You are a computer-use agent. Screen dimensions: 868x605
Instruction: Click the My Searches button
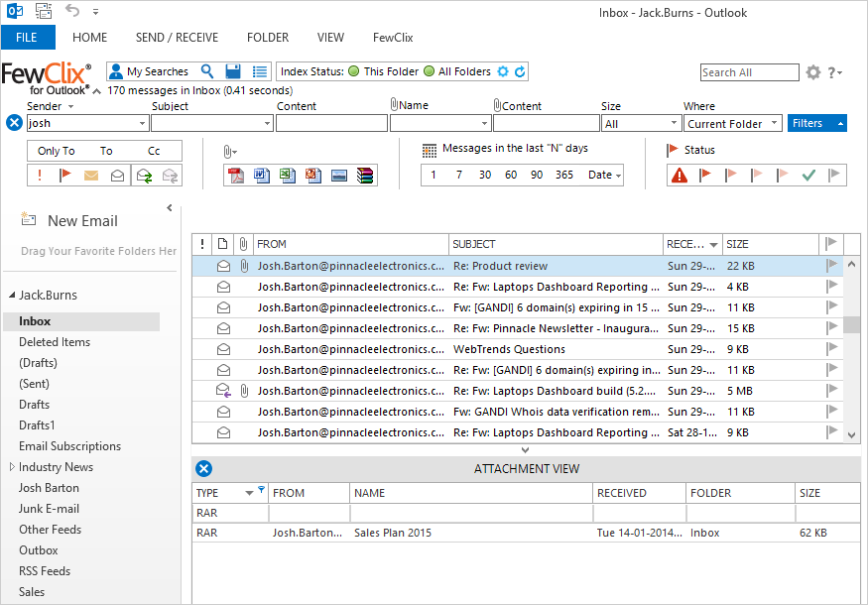[149, 71]
